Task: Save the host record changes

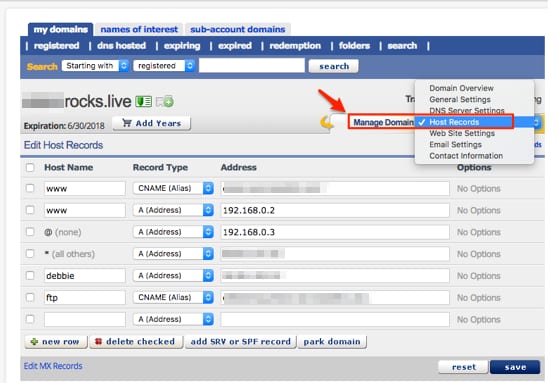Action: point(515,367)
